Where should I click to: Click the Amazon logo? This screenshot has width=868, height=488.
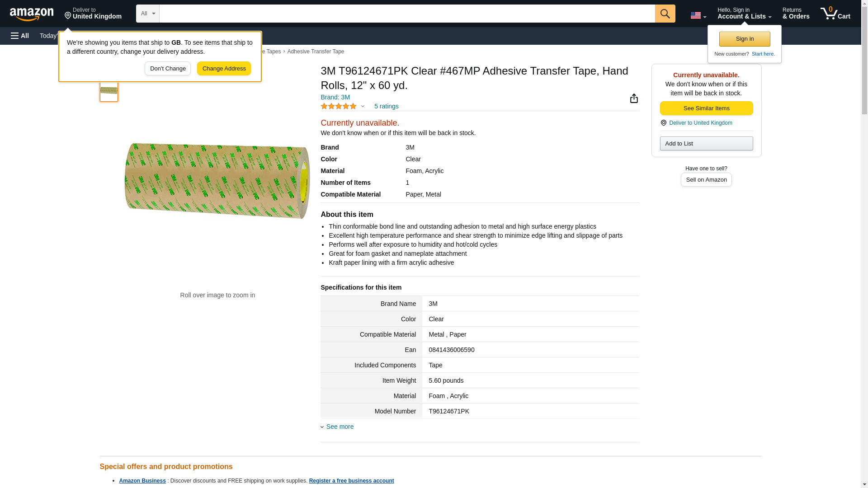click(x=32, y=14)
